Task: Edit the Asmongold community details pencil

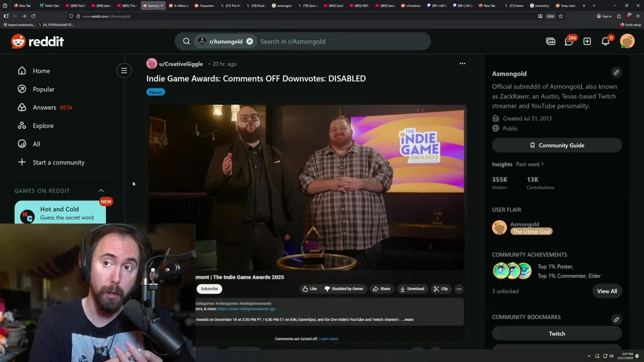Action: coord(616,72)
